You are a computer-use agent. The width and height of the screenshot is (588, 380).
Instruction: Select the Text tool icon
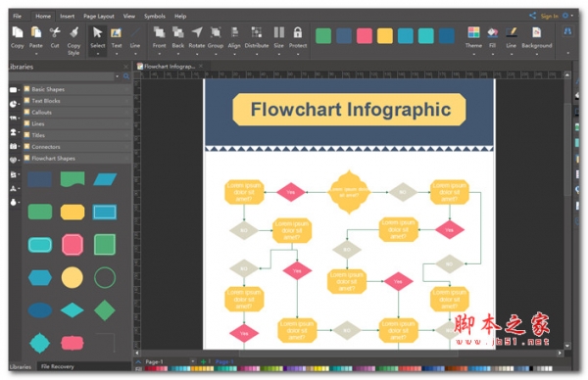(x=117, y=33)
